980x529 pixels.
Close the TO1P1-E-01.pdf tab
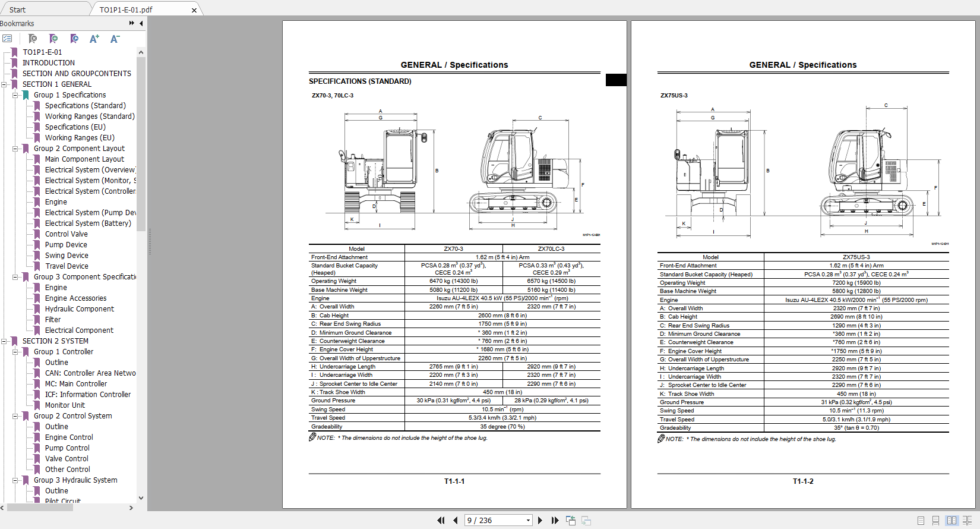(194, 10)
